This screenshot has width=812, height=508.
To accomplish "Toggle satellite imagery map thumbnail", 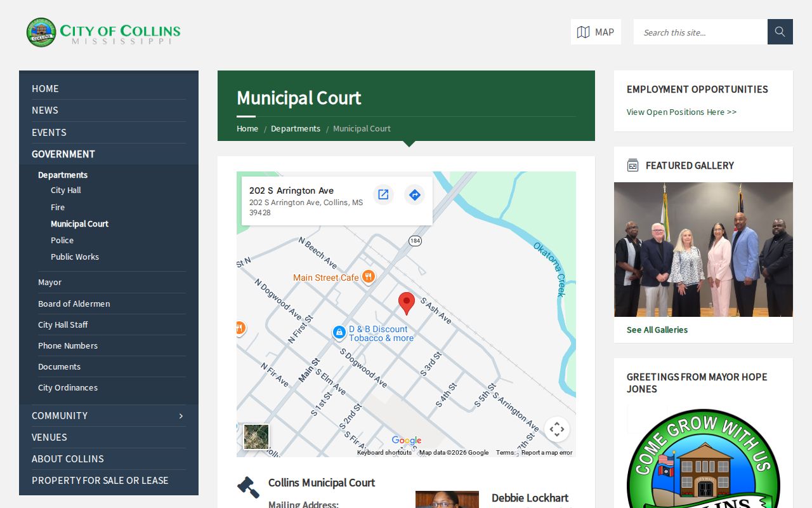I will pyautogui.click(x=256, y=437).
